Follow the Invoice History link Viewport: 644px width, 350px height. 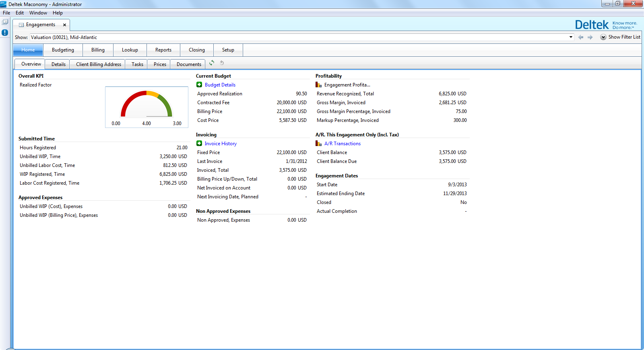click(x=221, y=144)
